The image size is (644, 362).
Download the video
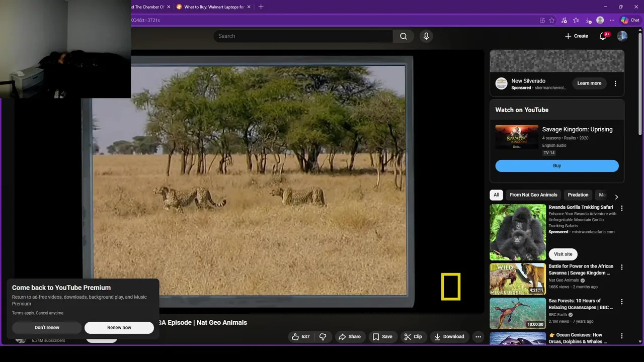coord(449,337)
